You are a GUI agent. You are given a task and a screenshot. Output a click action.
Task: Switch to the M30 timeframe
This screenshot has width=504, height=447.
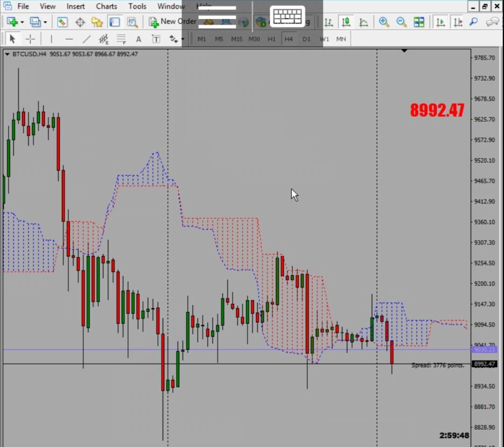tap(254, 39)
